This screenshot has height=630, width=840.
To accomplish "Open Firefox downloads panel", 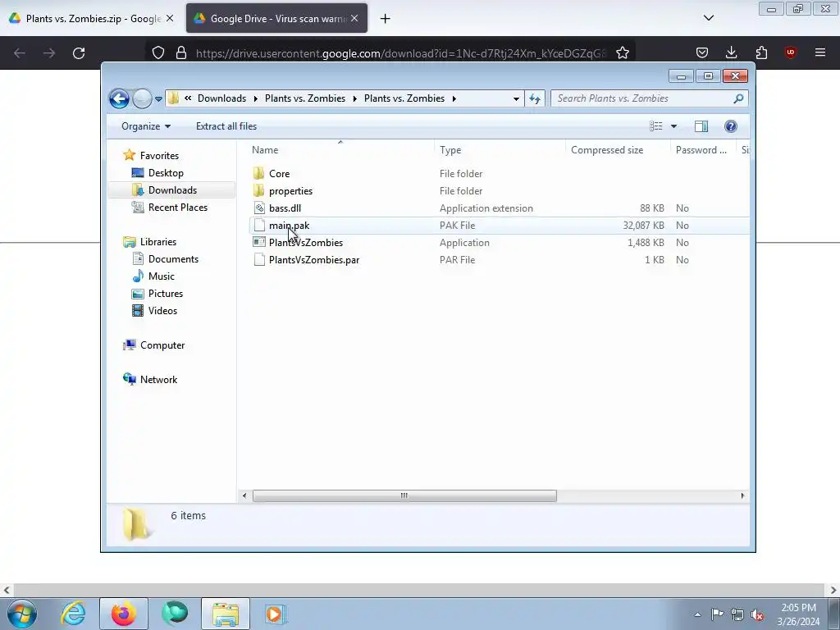I will (x=731, y=52).
